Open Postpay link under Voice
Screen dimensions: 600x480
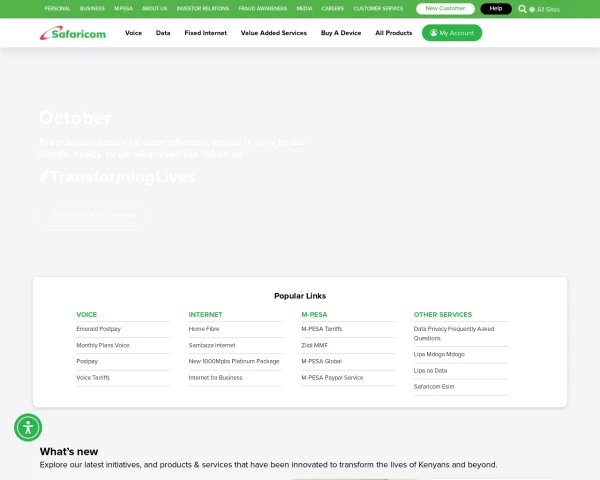(87, 361)
